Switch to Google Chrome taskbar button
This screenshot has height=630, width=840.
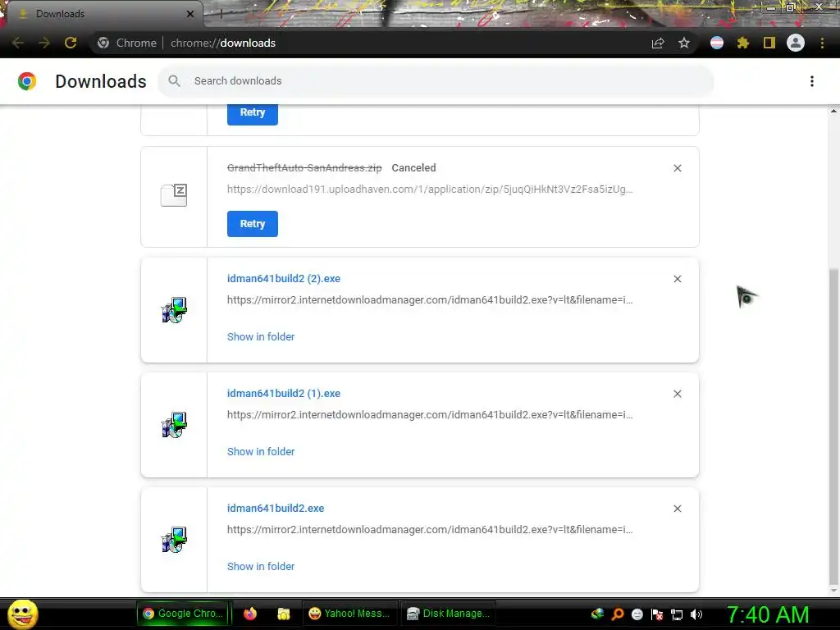(183, 614)
